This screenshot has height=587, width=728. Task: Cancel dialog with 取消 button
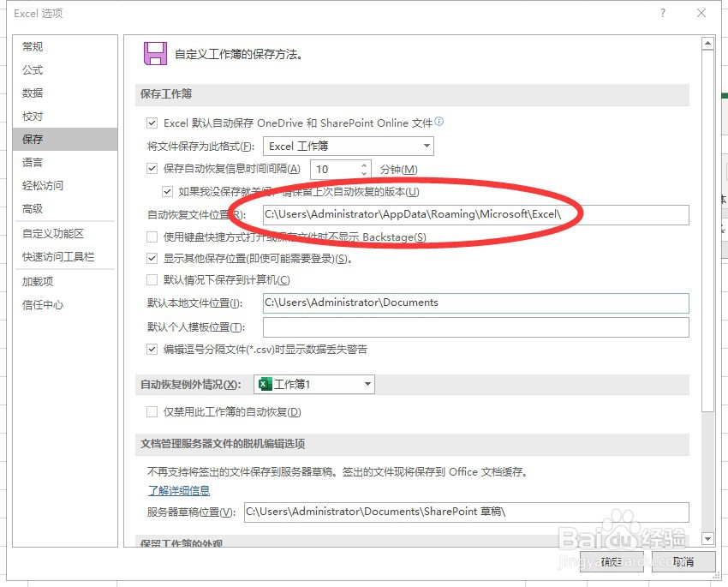683,562
